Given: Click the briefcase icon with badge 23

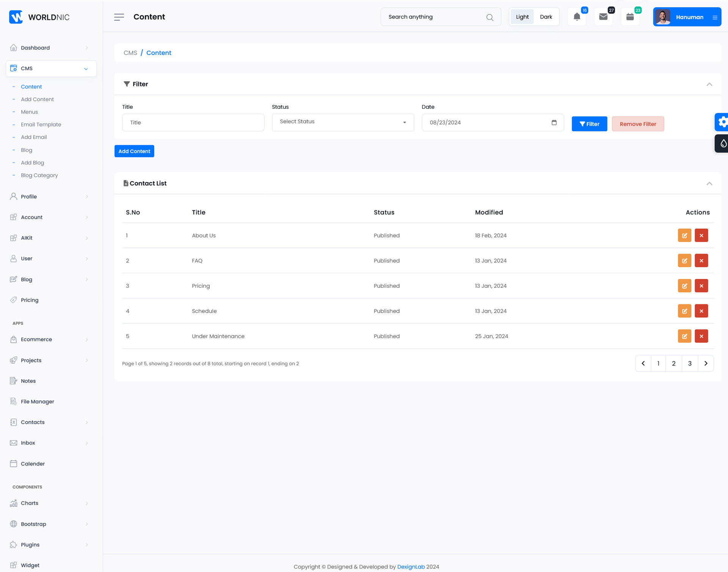Looking at the screenshot, I should (630, 17).
